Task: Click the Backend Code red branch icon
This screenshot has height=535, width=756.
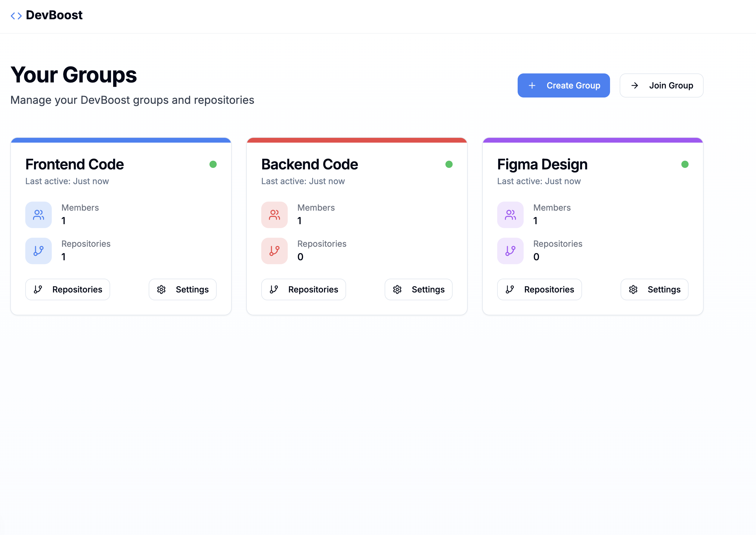Action: 274,251
